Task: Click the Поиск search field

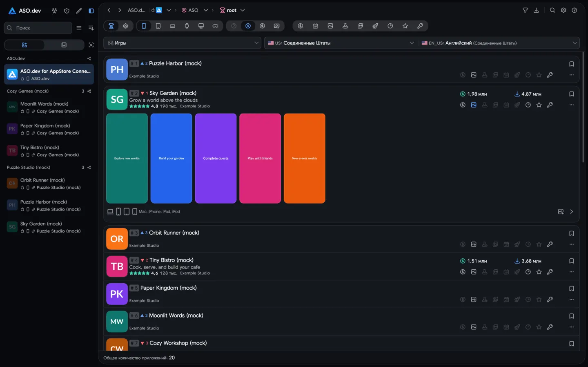Action: coord(38,28)
